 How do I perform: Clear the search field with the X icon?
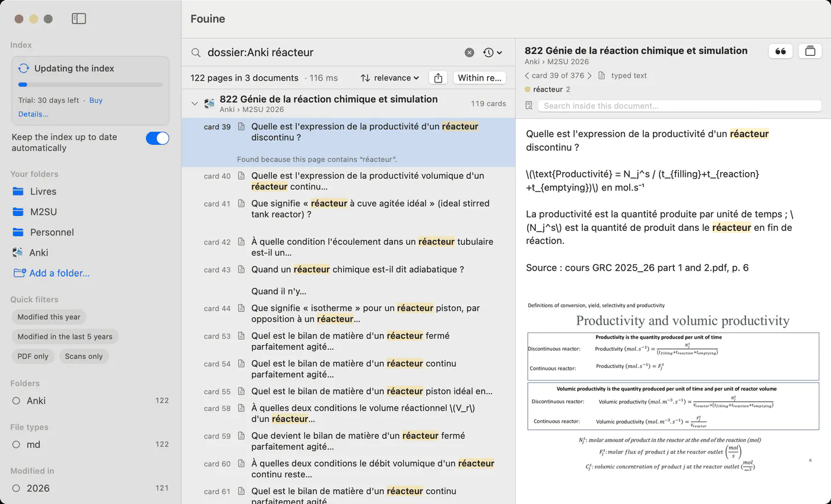click(x=470, y=52)
